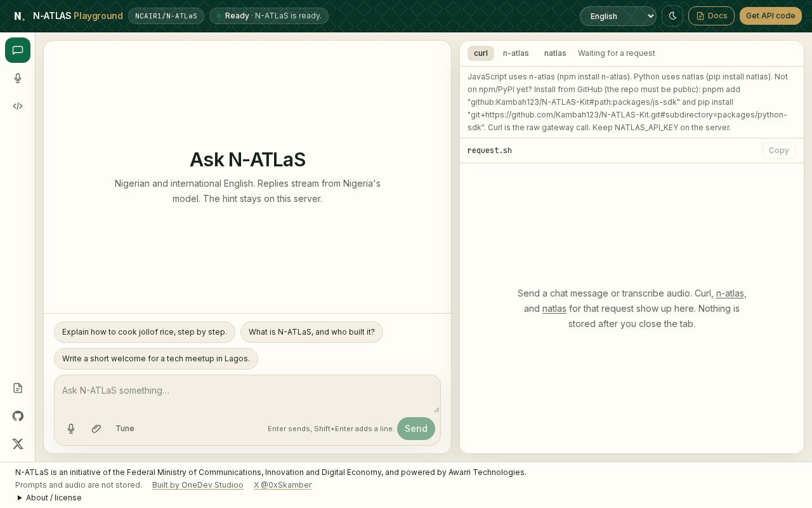Click the N-ATLAS Playground title
Screen dimensions: 812x508
pyautogui.click(x=78, y=16)
